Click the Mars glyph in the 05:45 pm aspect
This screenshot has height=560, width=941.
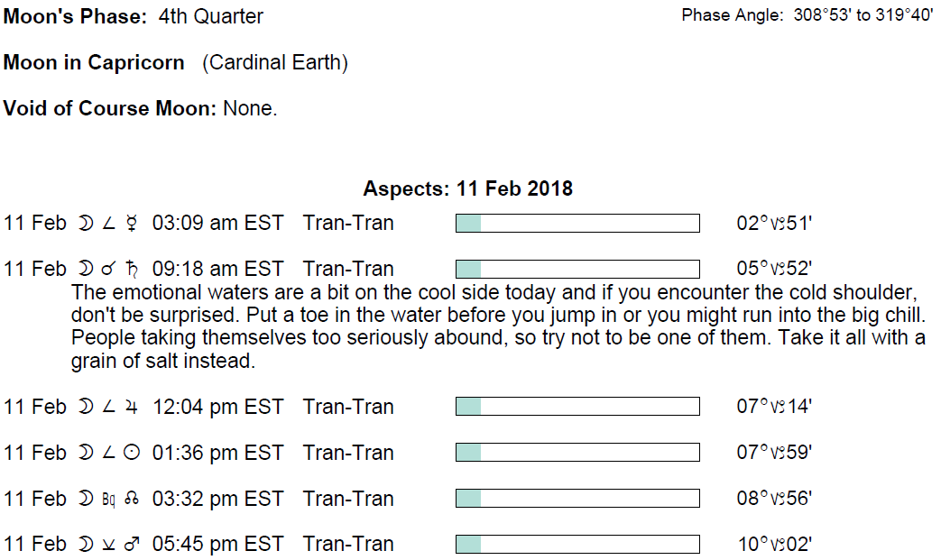coord(132,545)
